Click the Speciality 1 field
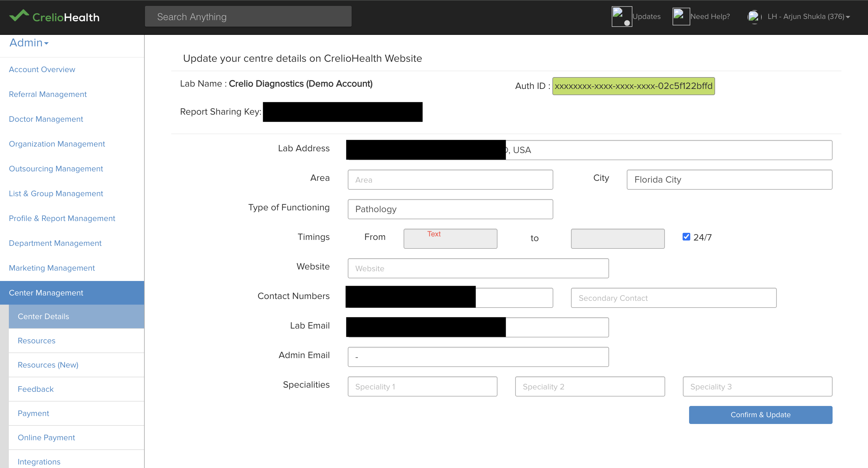Image resolution: width=868 pixels, height=468 pixels. point(422,386)
